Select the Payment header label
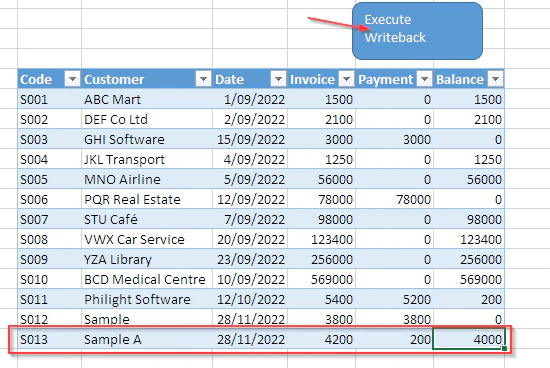 [385, 80]
